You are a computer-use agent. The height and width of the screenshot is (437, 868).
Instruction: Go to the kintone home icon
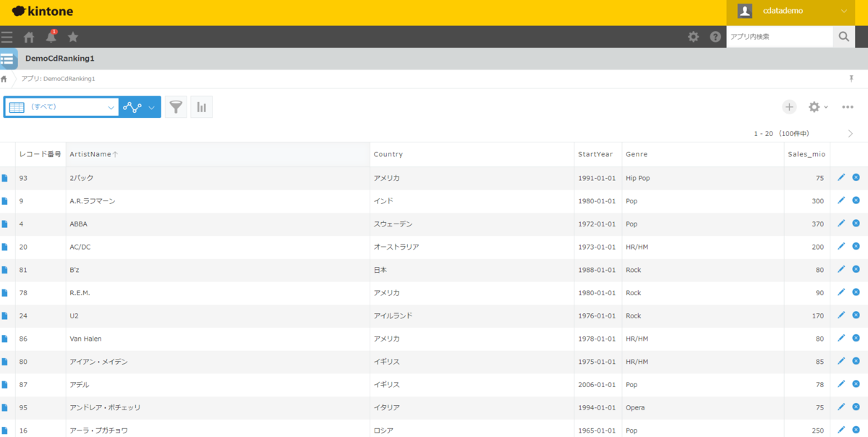[x=29, y=37]
